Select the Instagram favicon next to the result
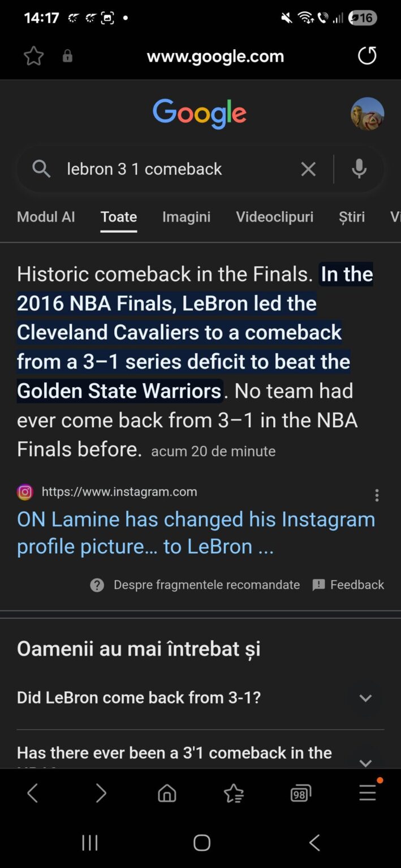This screenshot has height=868, width=401. click(x=24, y=492)
